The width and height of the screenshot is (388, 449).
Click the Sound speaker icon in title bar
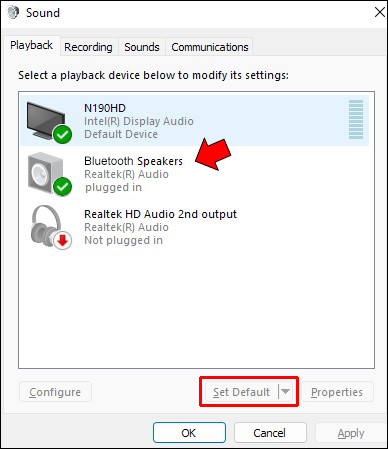pos(13,13)
